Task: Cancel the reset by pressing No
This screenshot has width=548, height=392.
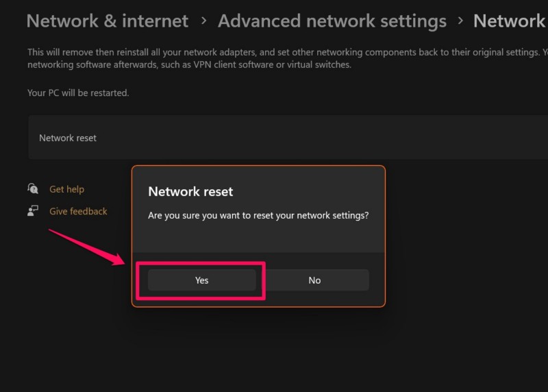Action: coord(314,280)
